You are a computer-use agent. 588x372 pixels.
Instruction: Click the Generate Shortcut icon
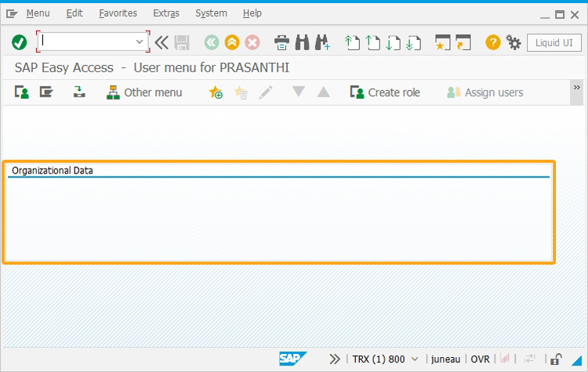463,42
